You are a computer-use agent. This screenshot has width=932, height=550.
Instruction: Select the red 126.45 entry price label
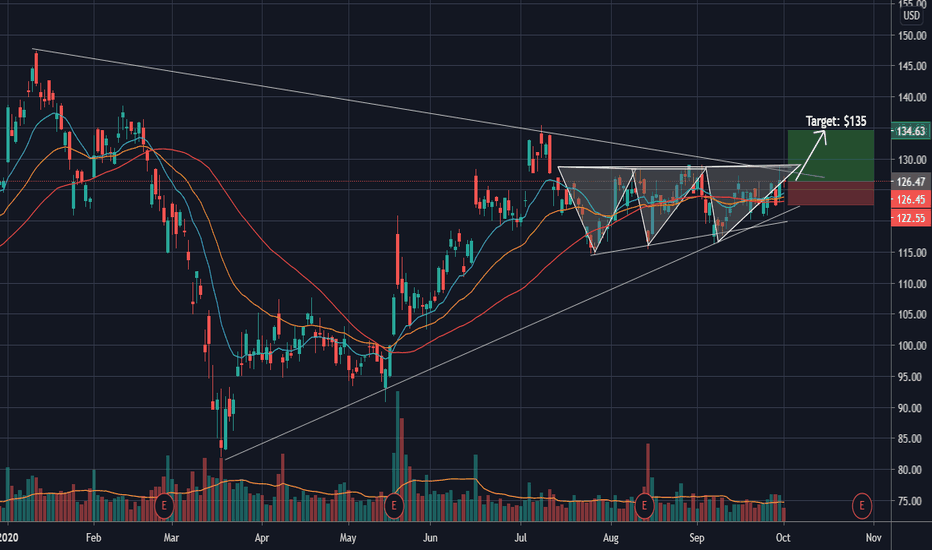912,200
